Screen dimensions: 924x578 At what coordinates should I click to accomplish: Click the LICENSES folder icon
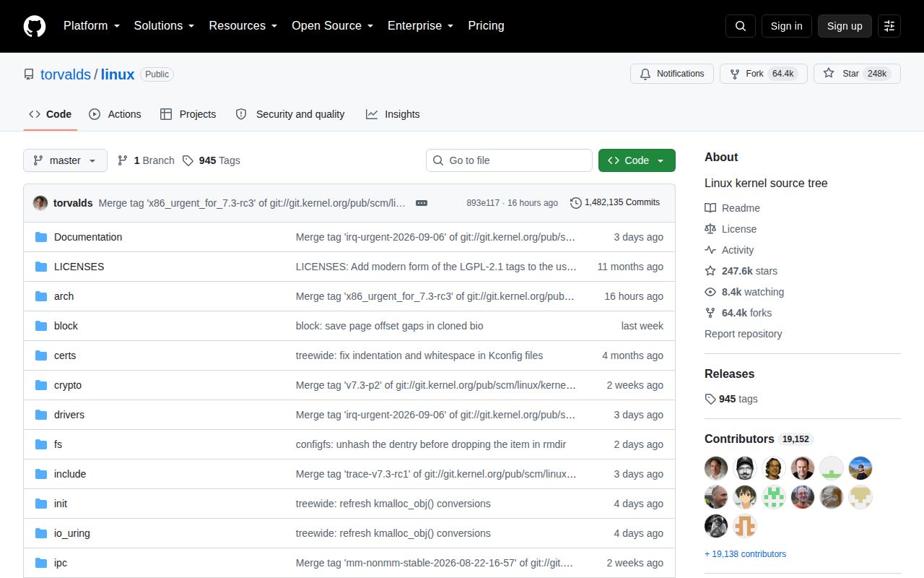(41, 267)
